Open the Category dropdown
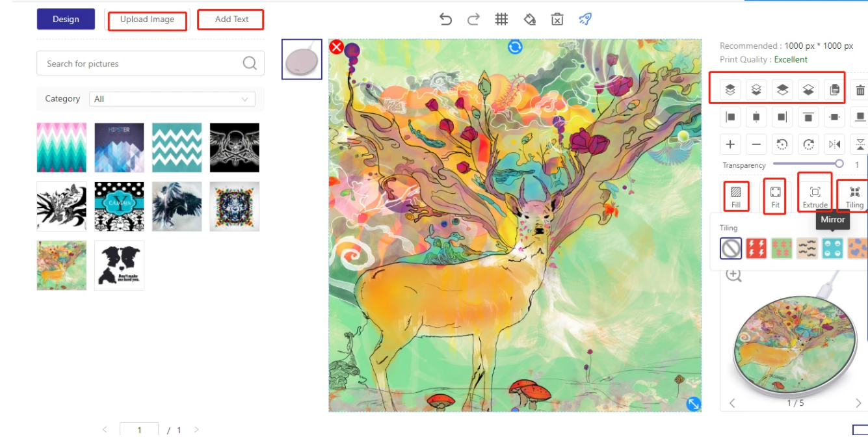Screen dimensions: 868x437 point(172,99)
